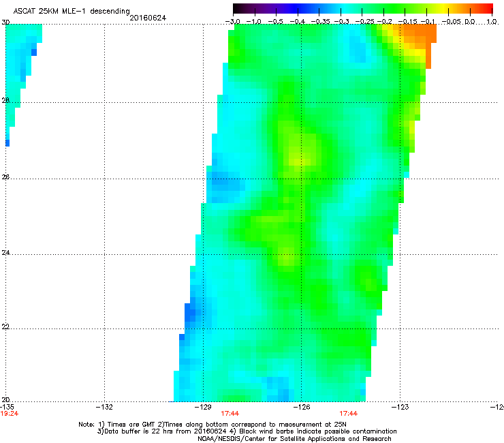Click the "ASCAT 25KM MLE-1 descending" title

72,12
